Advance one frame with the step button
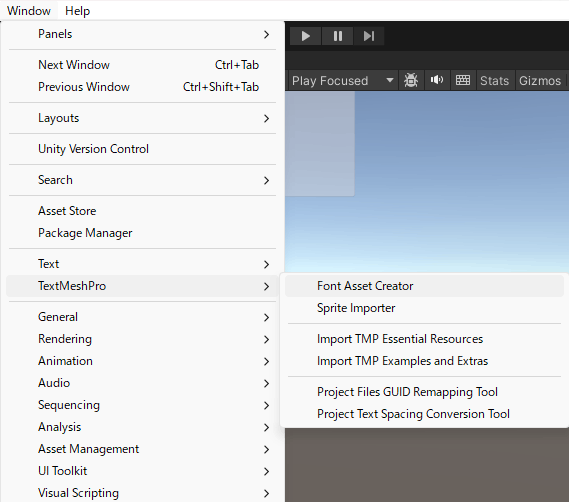This screenshot has width=569, height=502. click(369, 36)
